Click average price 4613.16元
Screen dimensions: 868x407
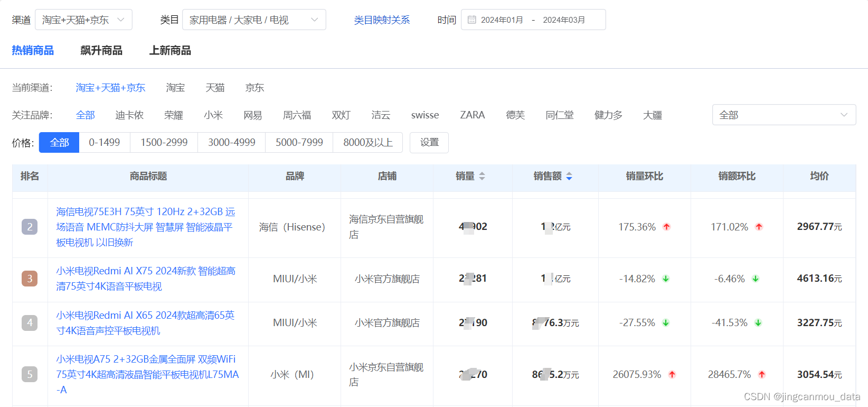click(819, 279)
